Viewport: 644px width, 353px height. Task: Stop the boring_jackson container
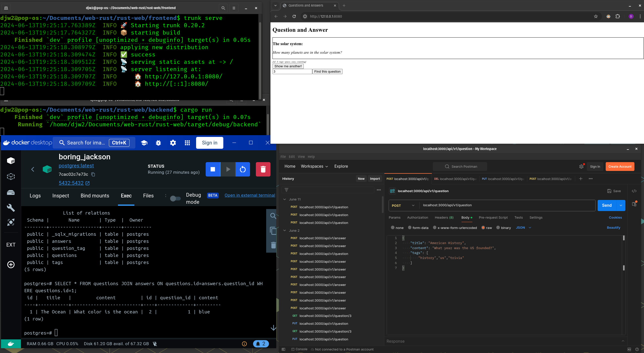tap(213, 169)
